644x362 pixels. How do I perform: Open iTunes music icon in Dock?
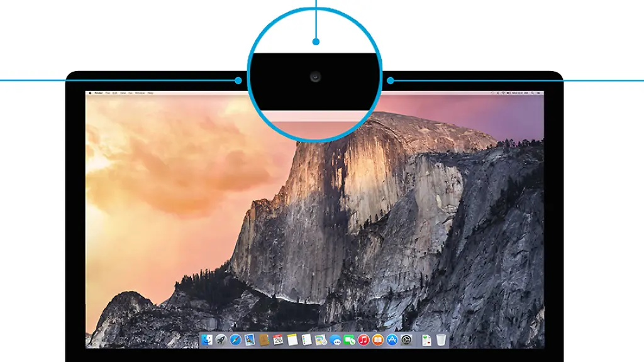(364, 340)
